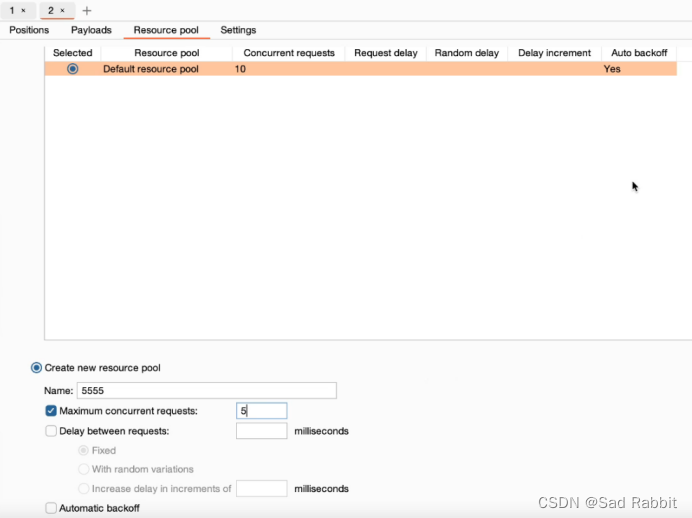Click the maximum concurrent requests input

pos(262,411)
